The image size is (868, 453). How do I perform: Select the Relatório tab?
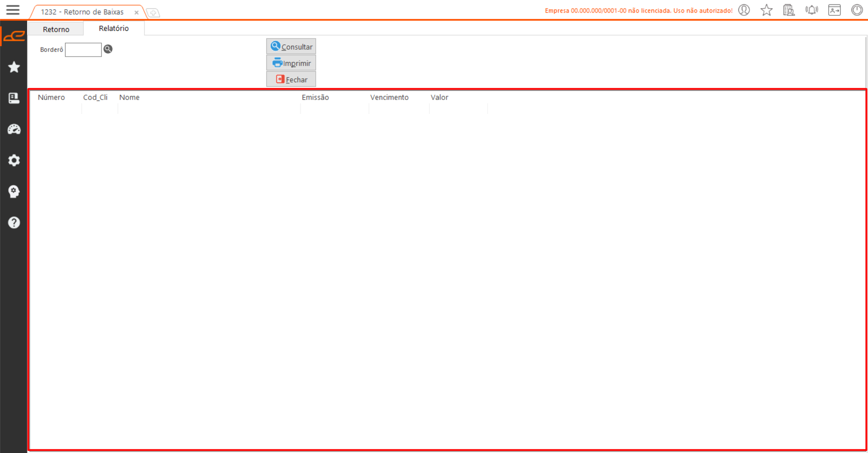[114, 29]
